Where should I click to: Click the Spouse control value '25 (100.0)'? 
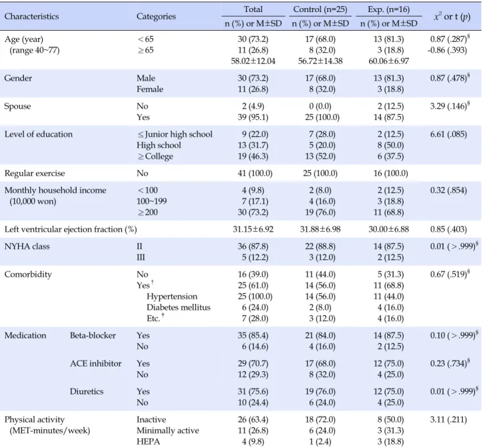click(322, 117)
